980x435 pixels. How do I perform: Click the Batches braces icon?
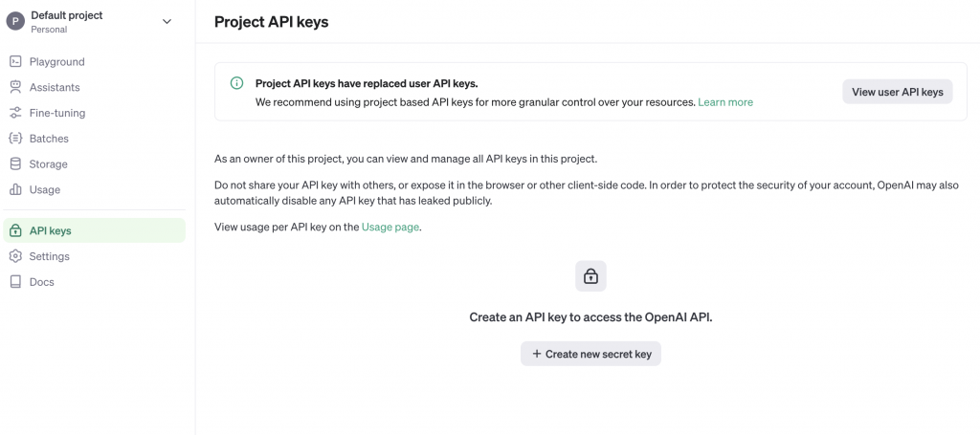click(x=15, y=139)
